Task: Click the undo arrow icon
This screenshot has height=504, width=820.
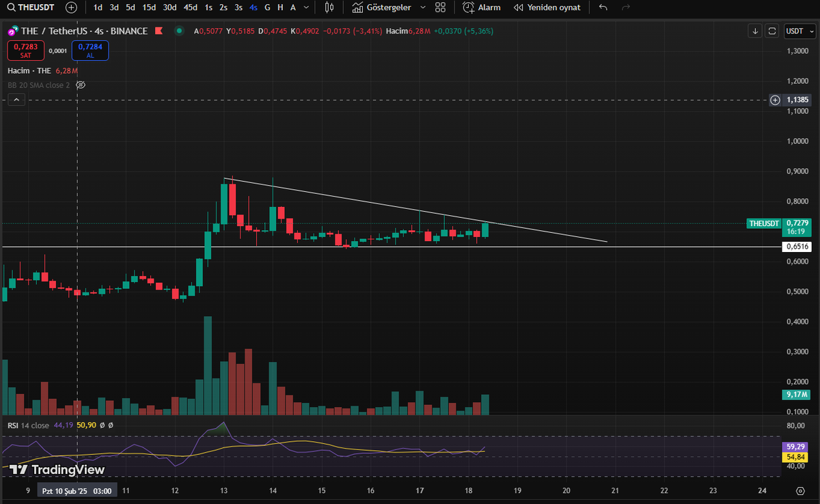Action: click(x=602, y=8)
